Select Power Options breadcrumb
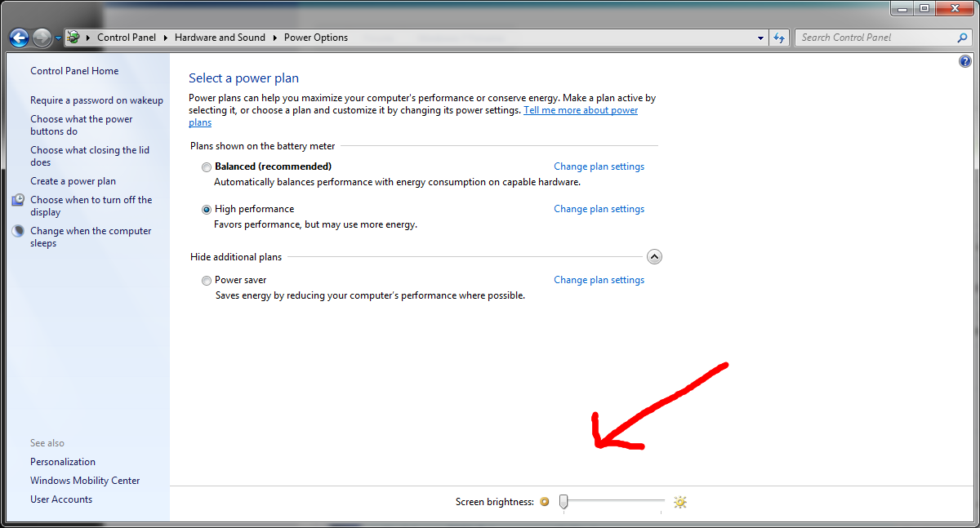 coord(316,38)
